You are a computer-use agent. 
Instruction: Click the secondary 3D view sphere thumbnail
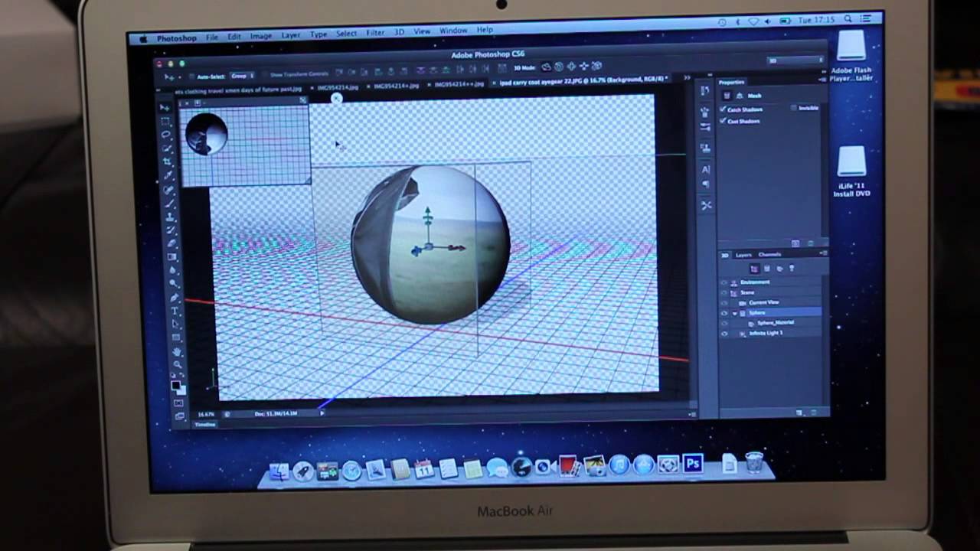click(x=207, y=134)
